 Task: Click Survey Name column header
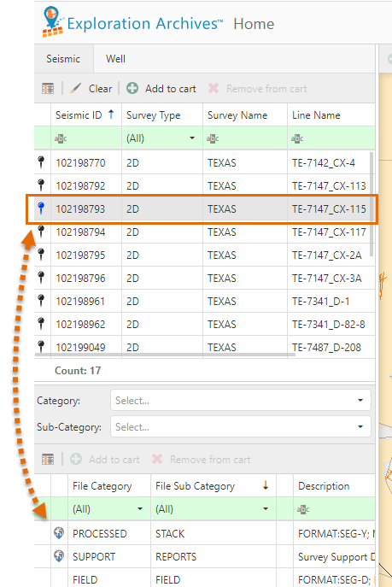(x=245, y=115)
